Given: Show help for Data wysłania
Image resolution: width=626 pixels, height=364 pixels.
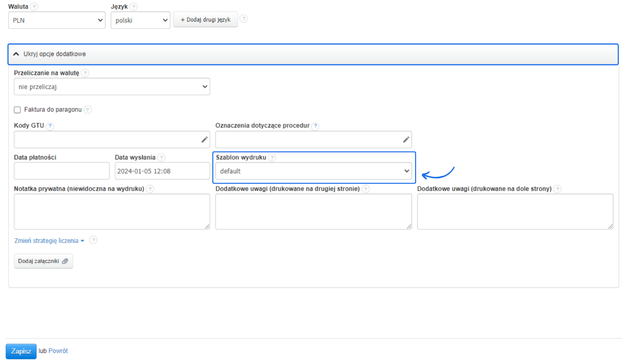Looking at the screenshot, I should (161, 158).
